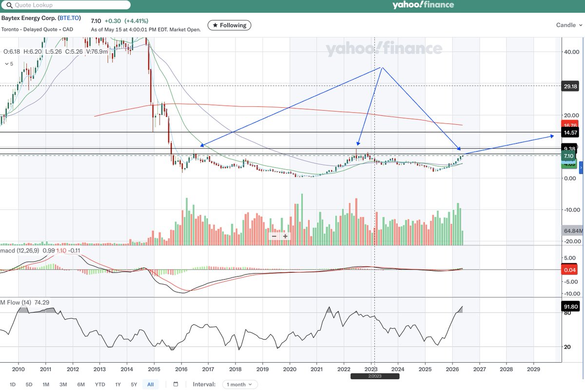Viewport: 585px width, 392px height.
Task: Click the 14.57 price line label
Action: [x=569, y=132]
